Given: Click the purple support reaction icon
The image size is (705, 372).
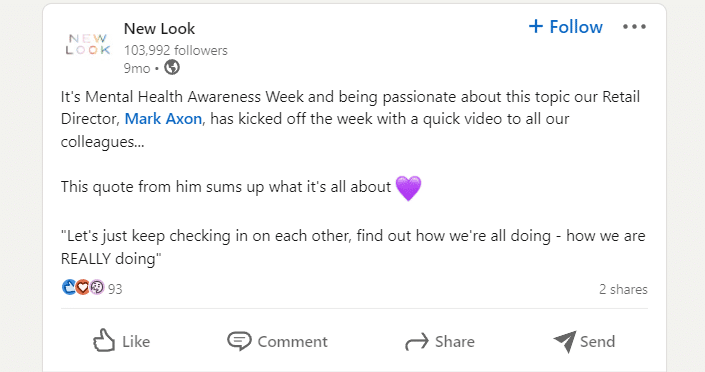Looking at the screenshot, I should click(97, 287).
